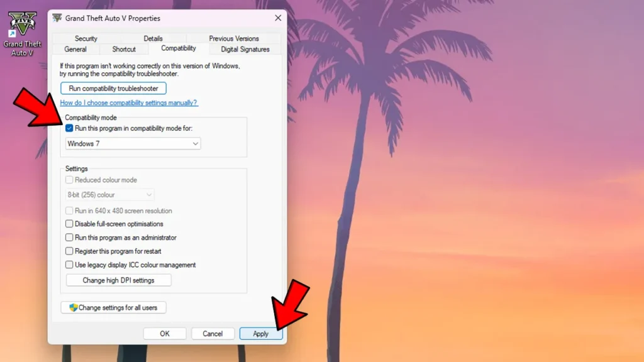The height and width of the screenshot is (362, 644).
Task: Open the Details tab
Action: (153, 38)
